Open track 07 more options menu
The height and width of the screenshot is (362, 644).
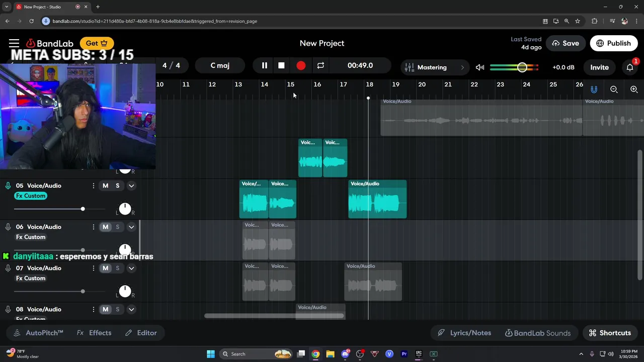click(x=93, y=268)
